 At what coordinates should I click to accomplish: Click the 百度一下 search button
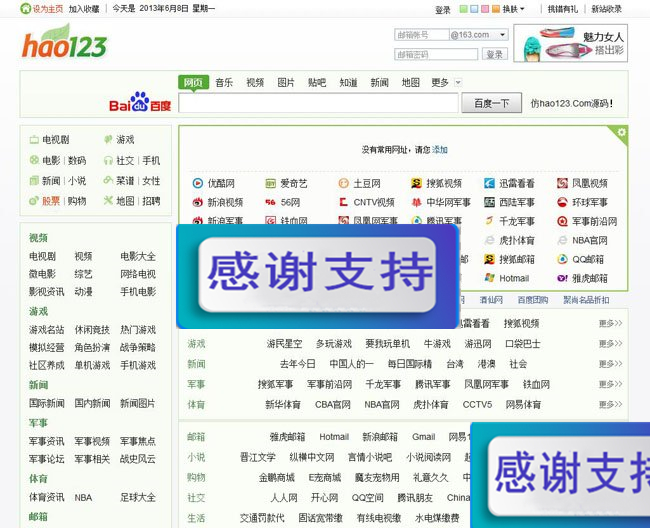[492, 103]
